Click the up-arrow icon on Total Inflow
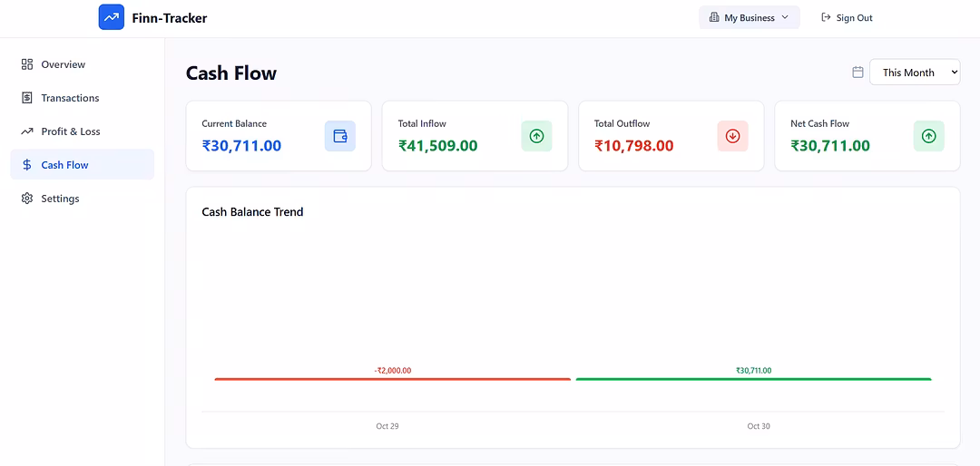Screen dimensions: 980x466 tap(536, 136)
